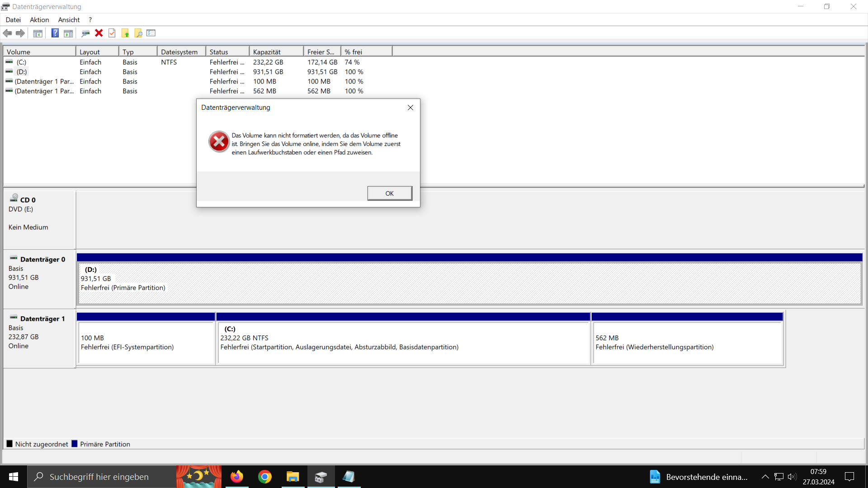Click the Back arrow in toolbar
Viewport: 868px width, 488px height.
(x=7, y=33)
